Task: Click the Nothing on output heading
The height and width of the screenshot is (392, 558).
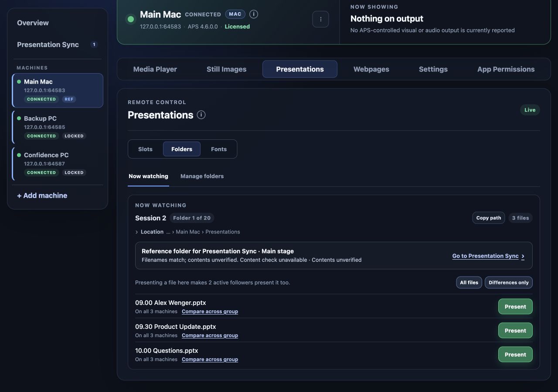Action: coord(387,19)
